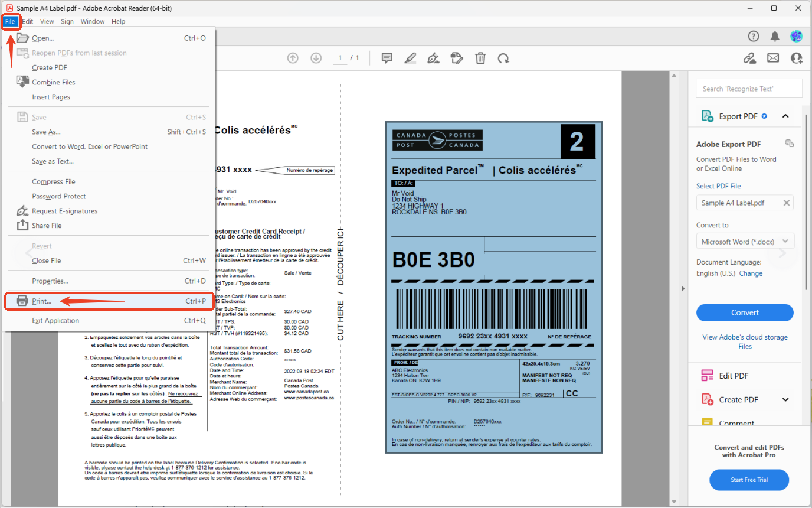Viewport: 812px width, 508px height.
Task: Select the sign document pen tool
Action: click(433, 58)
